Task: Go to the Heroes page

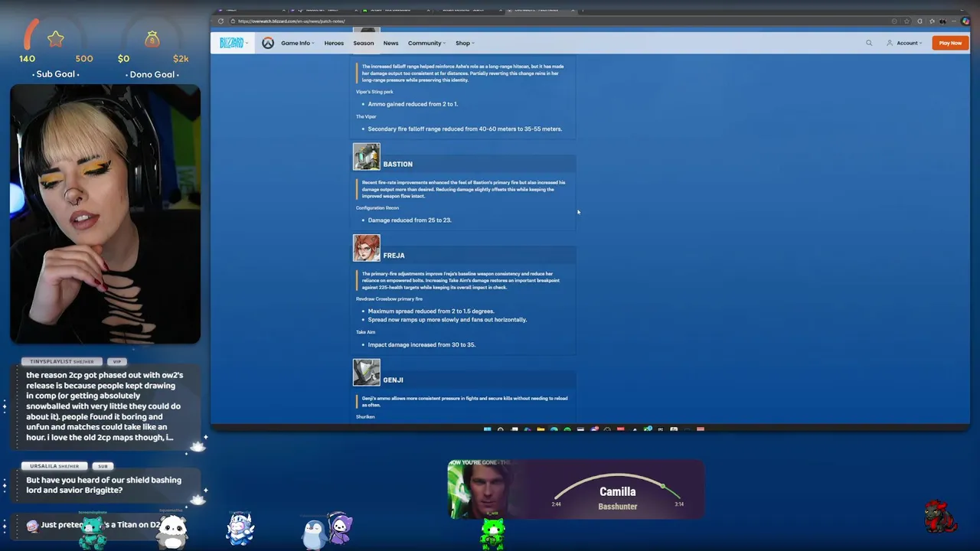Action: [x=334, y=43]
